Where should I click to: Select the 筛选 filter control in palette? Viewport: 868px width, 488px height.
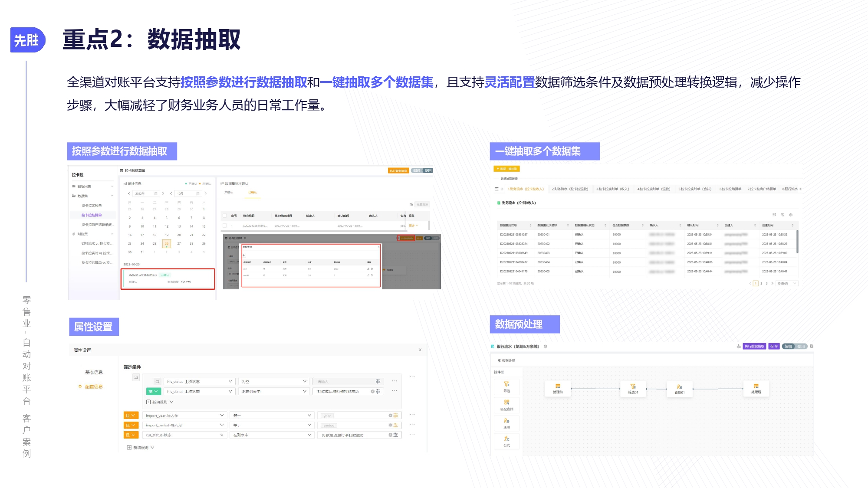coord(506,386)
